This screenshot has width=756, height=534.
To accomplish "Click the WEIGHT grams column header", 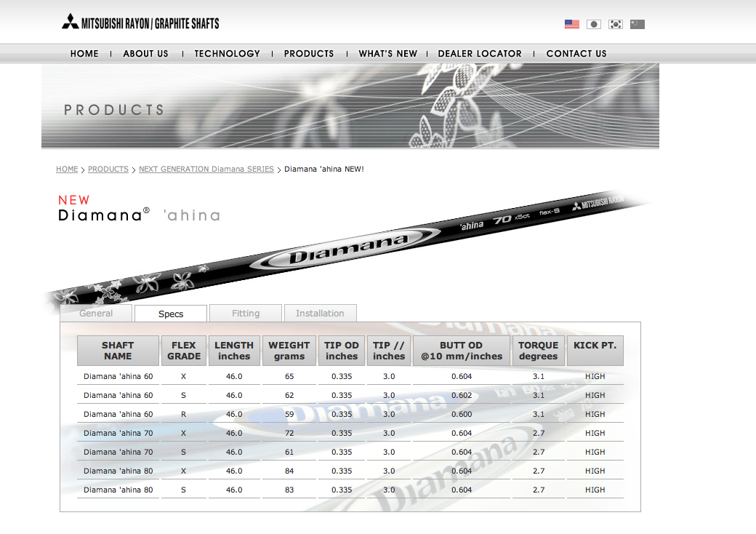I will click(x=289, y=351).
